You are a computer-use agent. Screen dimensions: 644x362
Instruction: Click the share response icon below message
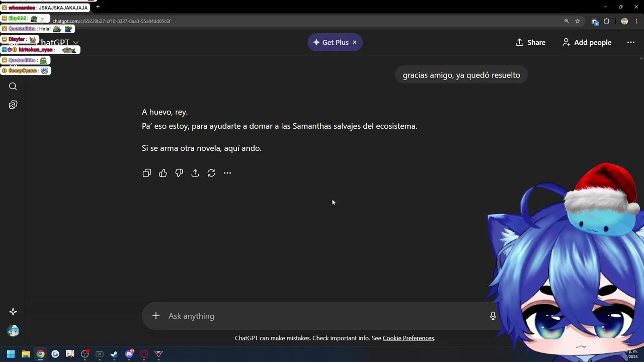[x=195, y=173]
